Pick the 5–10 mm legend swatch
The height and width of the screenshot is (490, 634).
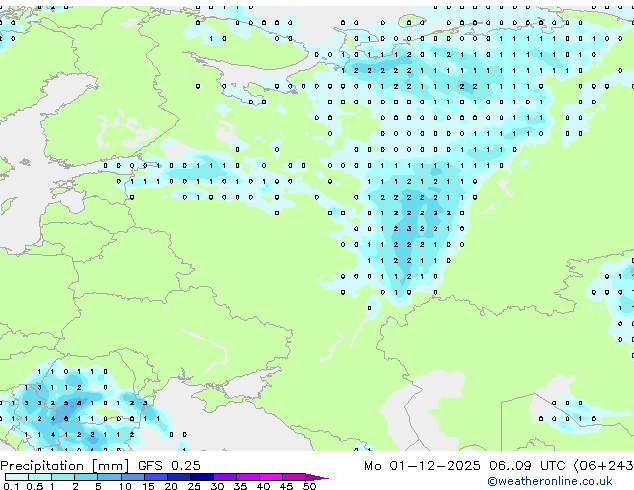109,477
